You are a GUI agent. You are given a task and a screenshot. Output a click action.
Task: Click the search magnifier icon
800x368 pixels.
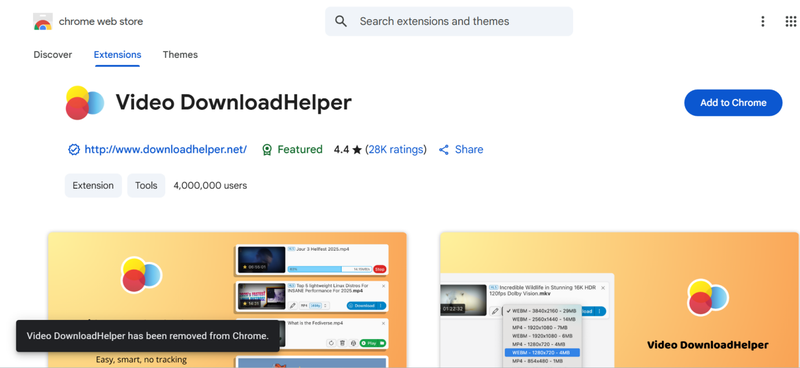[x=341, y=21]
